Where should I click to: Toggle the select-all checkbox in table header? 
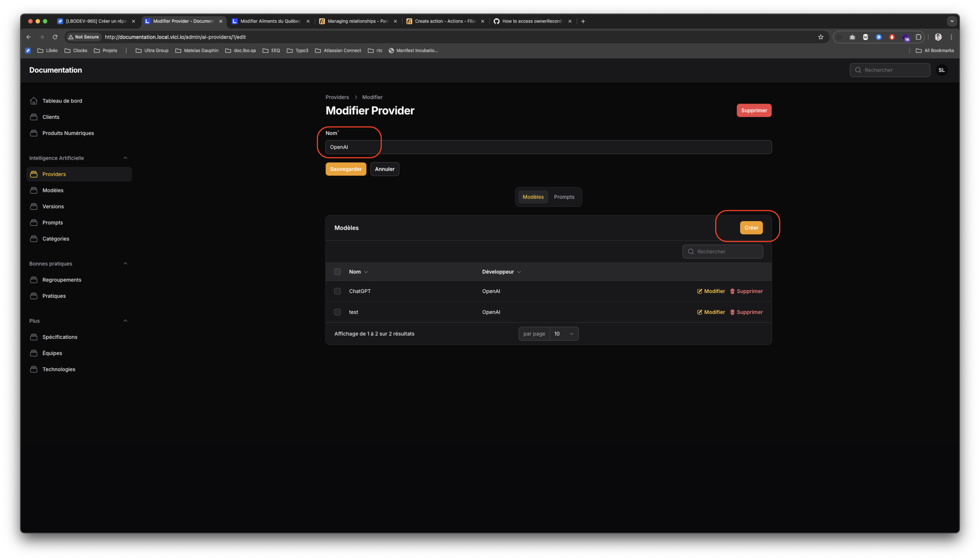337,272
